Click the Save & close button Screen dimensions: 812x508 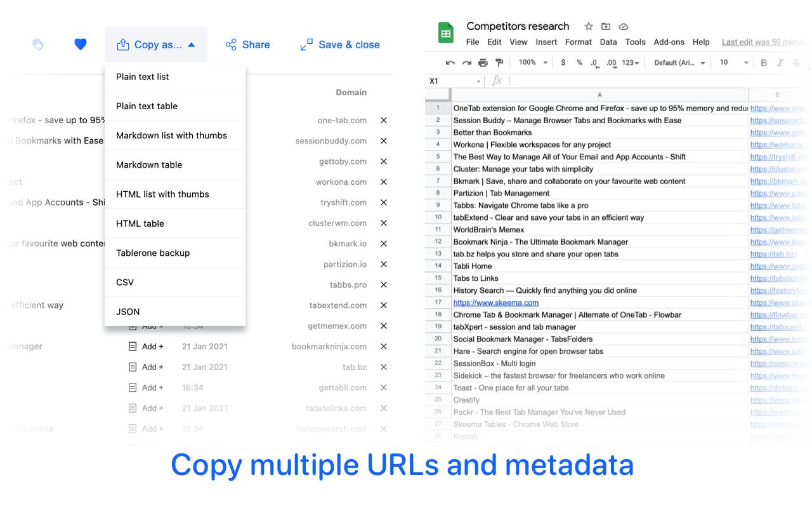point(339,44)
